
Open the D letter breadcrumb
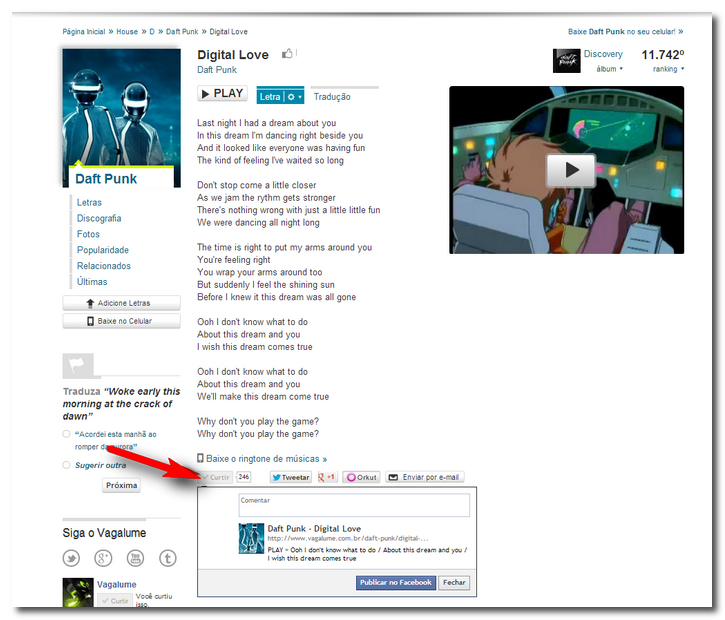point(152,31)
